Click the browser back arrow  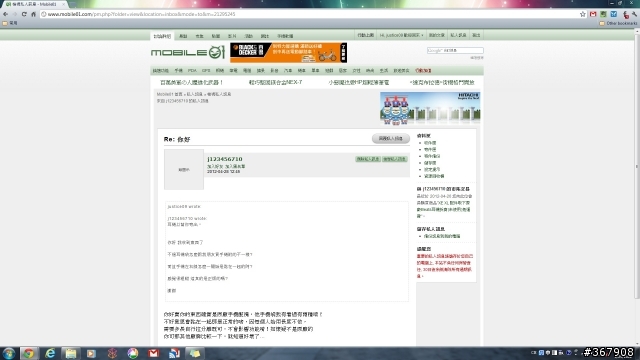coord(5,14)
